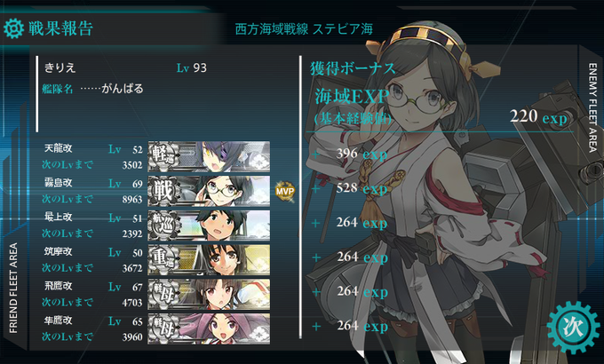Select the 飛鷹改 light carrier banner
604x364 pixels.
pos(209,294)
